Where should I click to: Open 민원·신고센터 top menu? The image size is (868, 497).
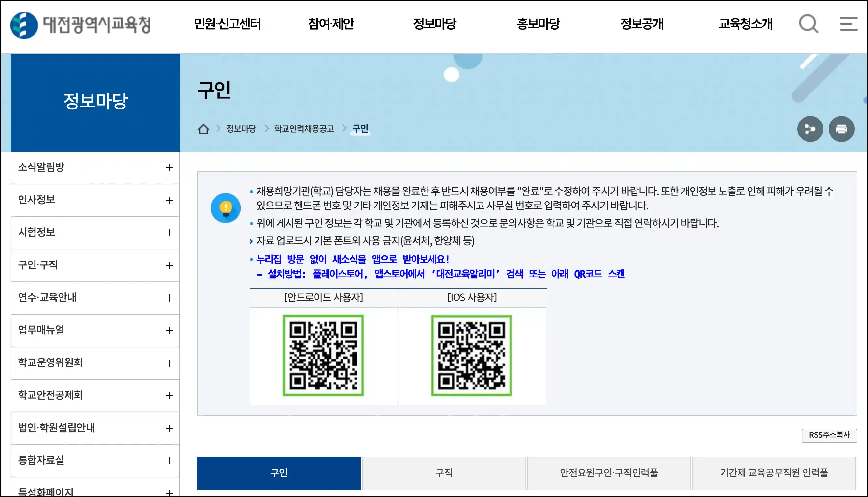(227, 23)
